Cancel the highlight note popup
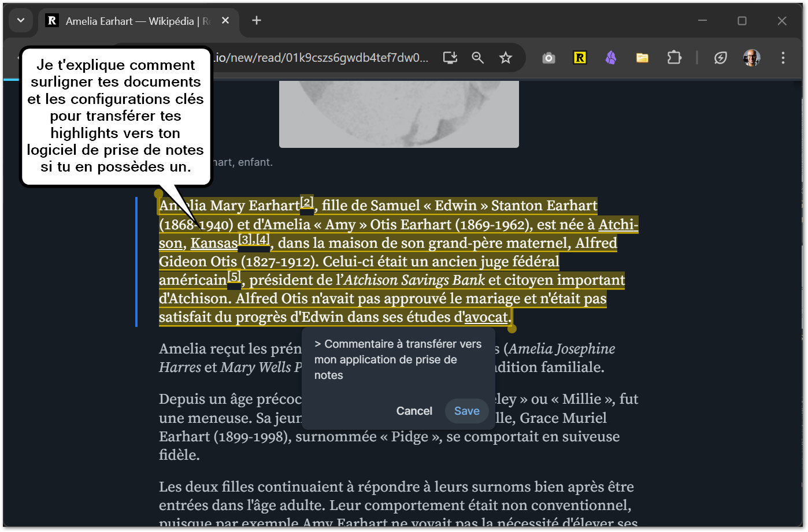Screen dimensions: 808x532 pos(414,411)
